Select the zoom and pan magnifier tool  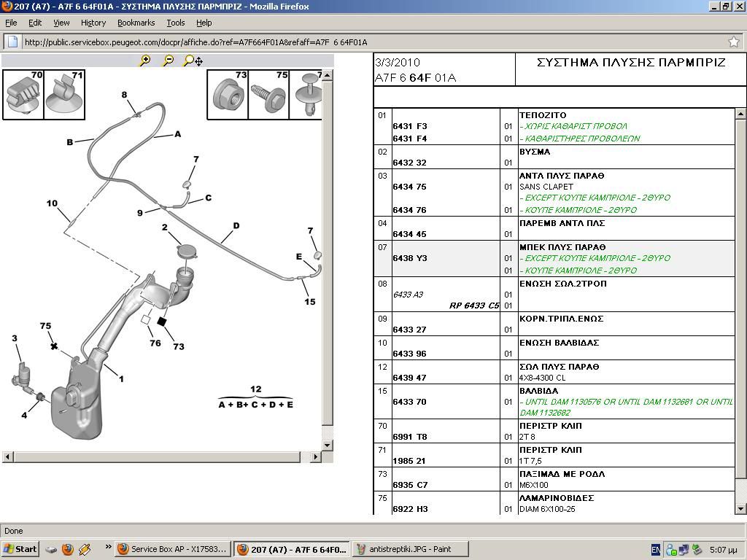click(x=193, y=61)
